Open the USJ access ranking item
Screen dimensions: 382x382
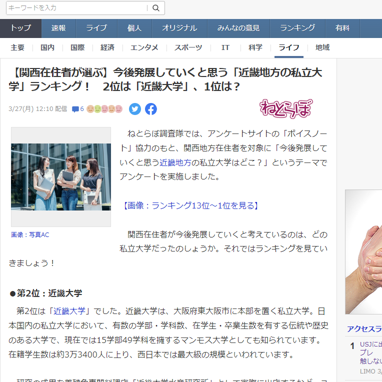coord(371,353)
